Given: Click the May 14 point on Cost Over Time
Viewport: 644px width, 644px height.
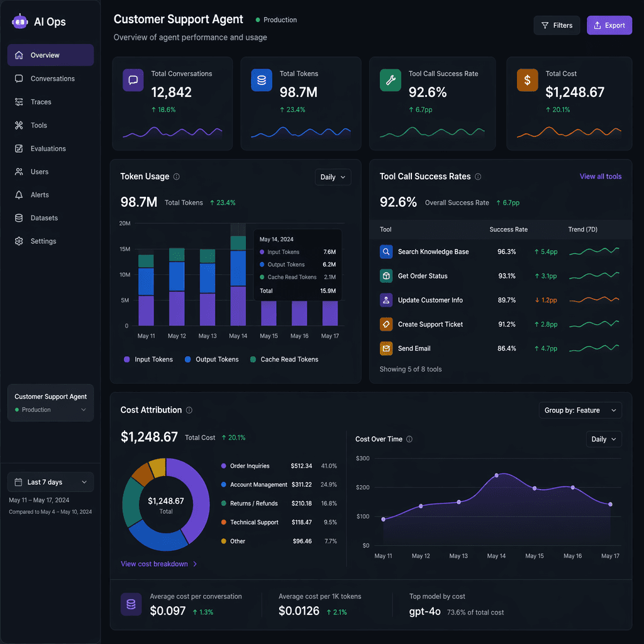Looking at the screenshot, I should point(497,475).
